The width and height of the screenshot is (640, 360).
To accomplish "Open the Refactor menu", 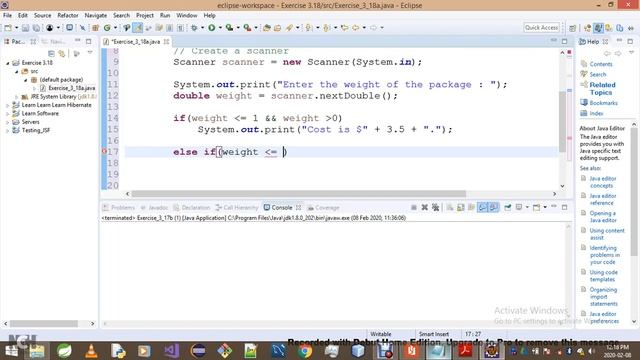I will [x=68, y=16].
